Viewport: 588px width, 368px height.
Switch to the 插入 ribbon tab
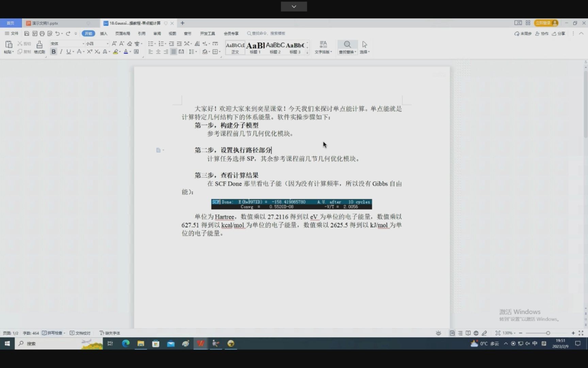103,33
